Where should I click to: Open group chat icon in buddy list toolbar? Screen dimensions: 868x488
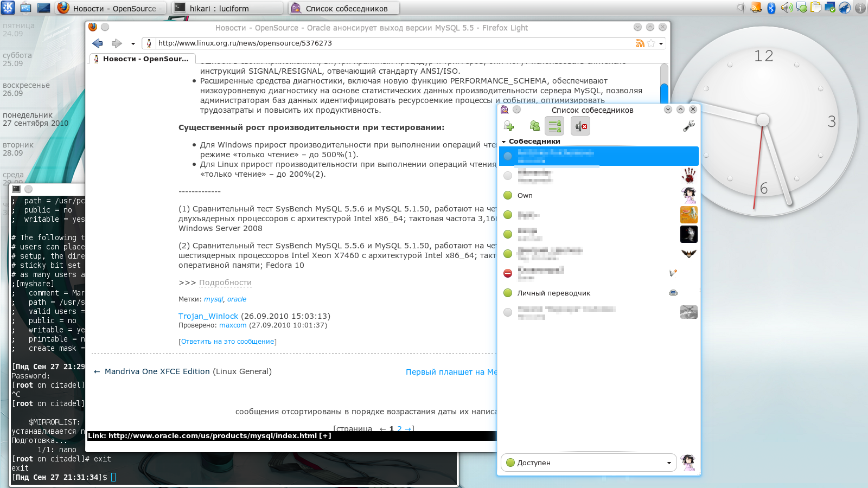(x=534, y=126)
